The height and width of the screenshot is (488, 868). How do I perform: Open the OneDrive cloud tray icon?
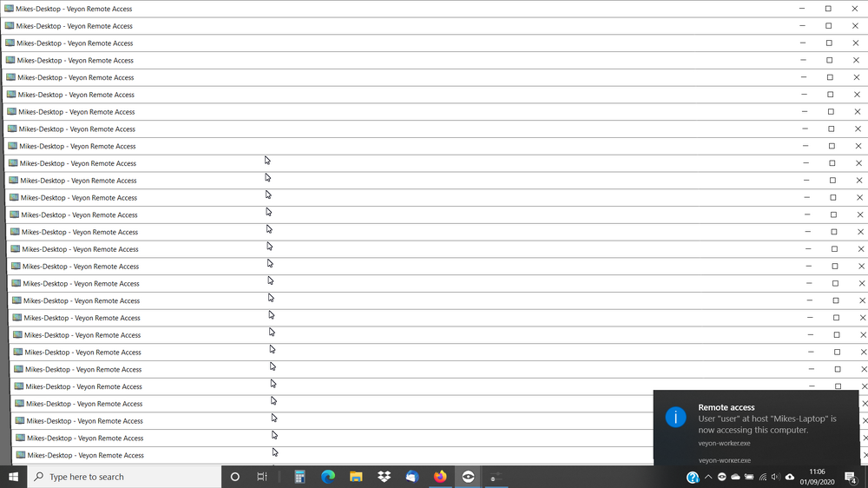click(735, 477)
